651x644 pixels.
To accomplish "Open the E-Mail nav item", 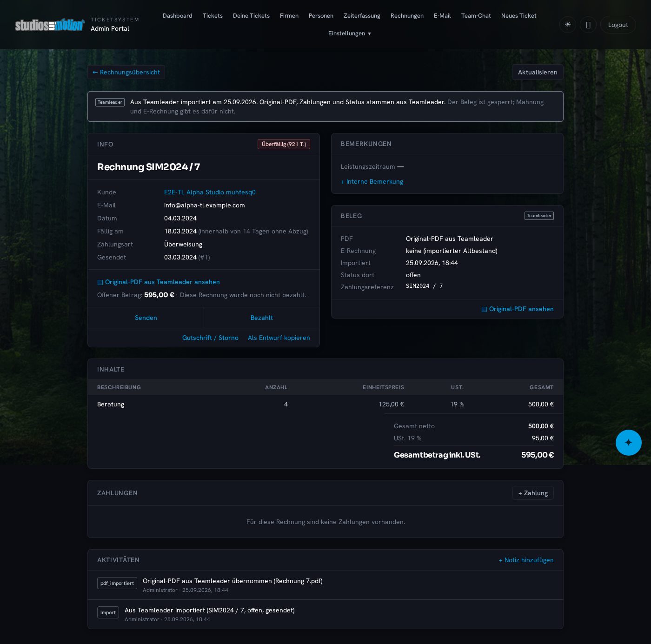I will tap(442, 16).
